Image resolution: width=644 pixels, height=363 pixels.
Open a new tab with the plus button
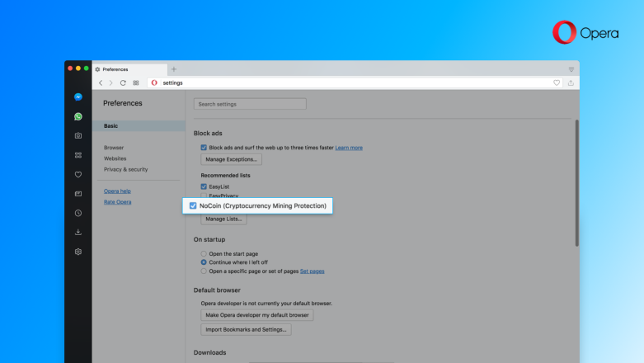174,69
